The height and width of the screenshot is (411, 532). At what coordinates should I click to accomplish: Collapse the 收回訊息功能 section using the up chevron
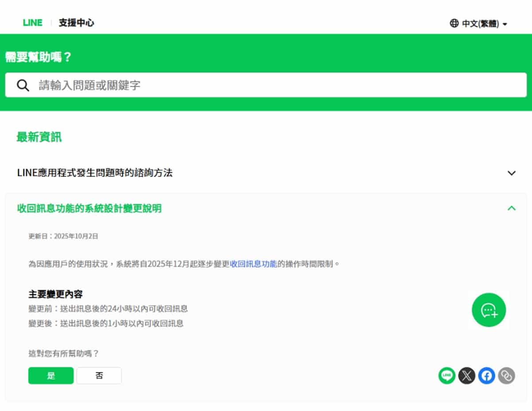(512, 208)
